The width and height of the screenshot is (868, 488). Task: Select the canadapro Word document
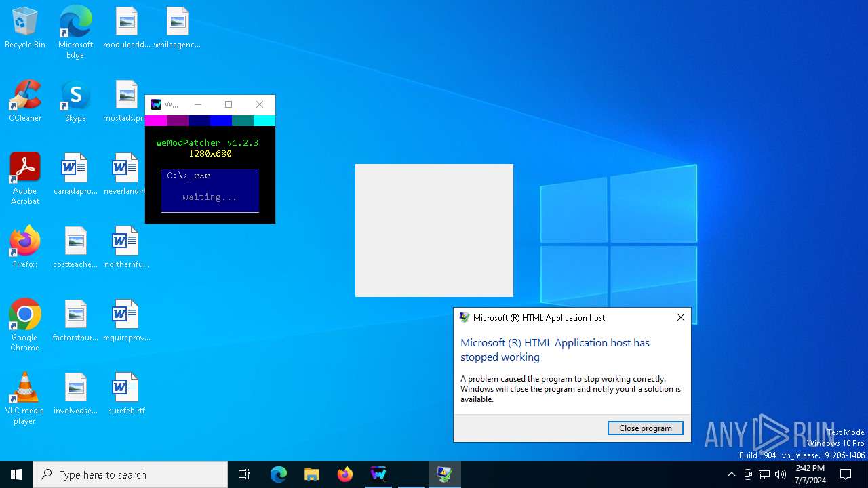(x=75, y=175)
